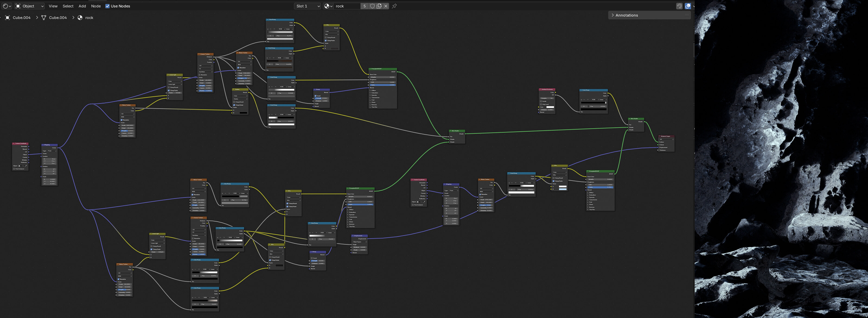Image resolution: width=868 pixels, height=318 pixels.
Task: Click the snapping magnet icon
Action: coord(679,6)
